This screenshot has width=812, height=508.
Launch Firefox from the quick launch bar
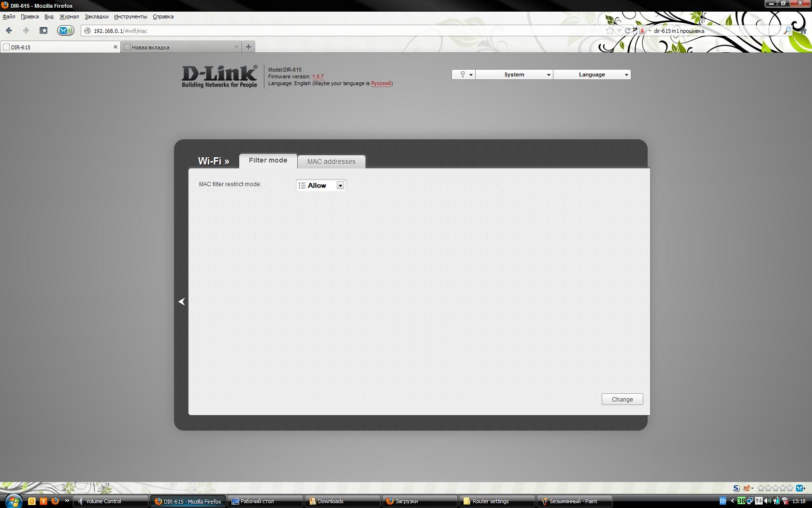[x=55, y=501]
